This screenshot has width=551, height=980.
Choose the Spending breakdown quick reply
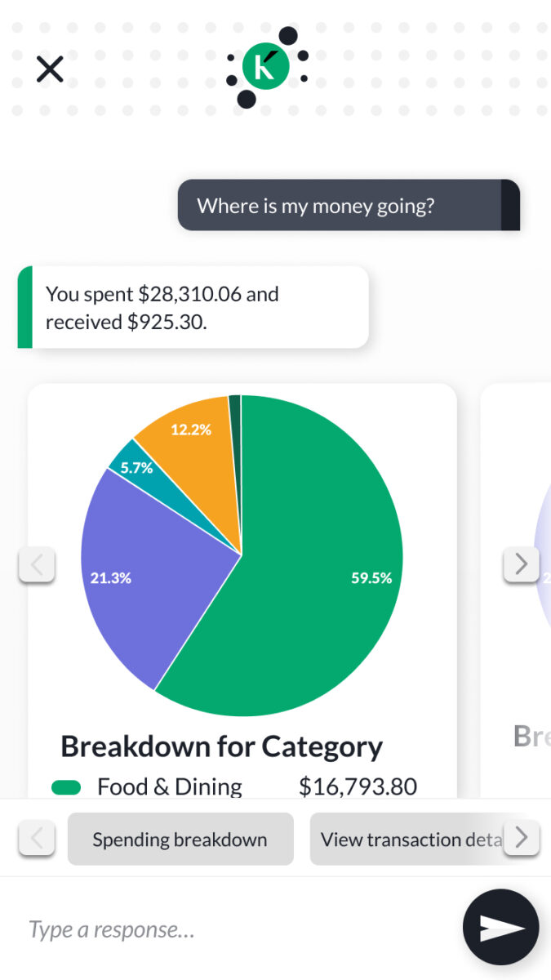(x=180, y=839)
